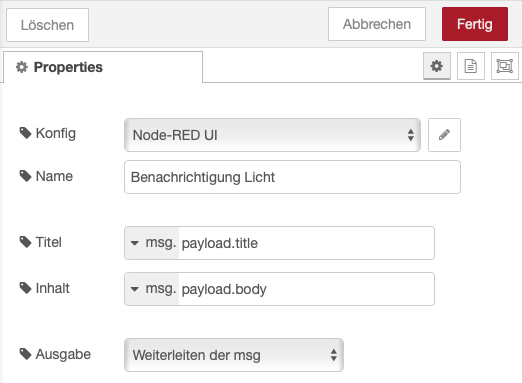Click the tag icon beside Ausgabe
Screen dimensions: 522x383
(x=25, y=354)
